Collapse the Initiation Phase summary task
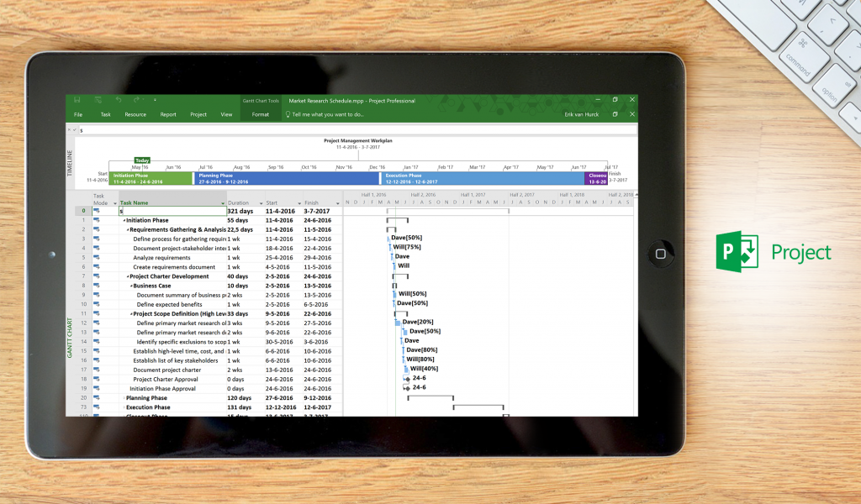The image size is (861, 504). point(124,220)
